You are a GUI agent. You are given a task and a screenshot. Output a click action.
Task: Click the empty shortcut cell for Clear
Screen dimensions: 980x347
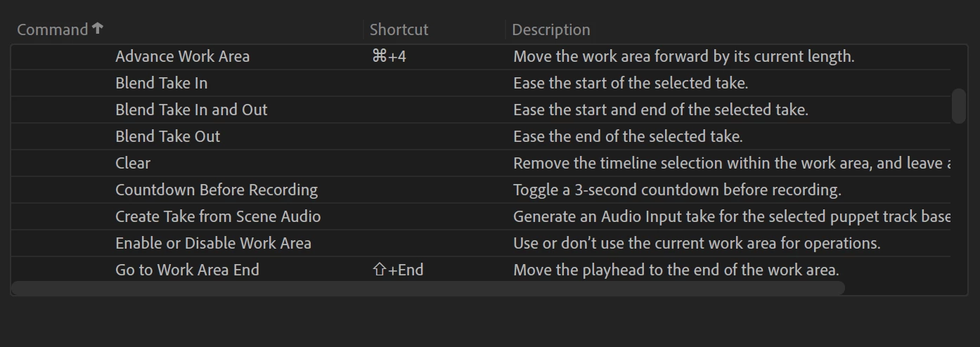click(434, 163)
